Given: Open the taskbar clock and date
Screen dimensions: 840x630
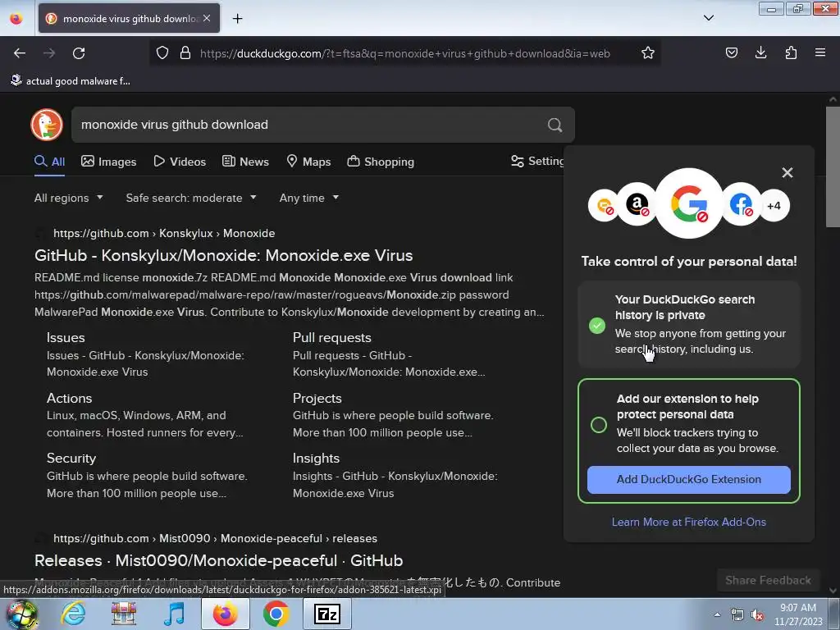Looking at the screenshot, I should pos(798,614).
